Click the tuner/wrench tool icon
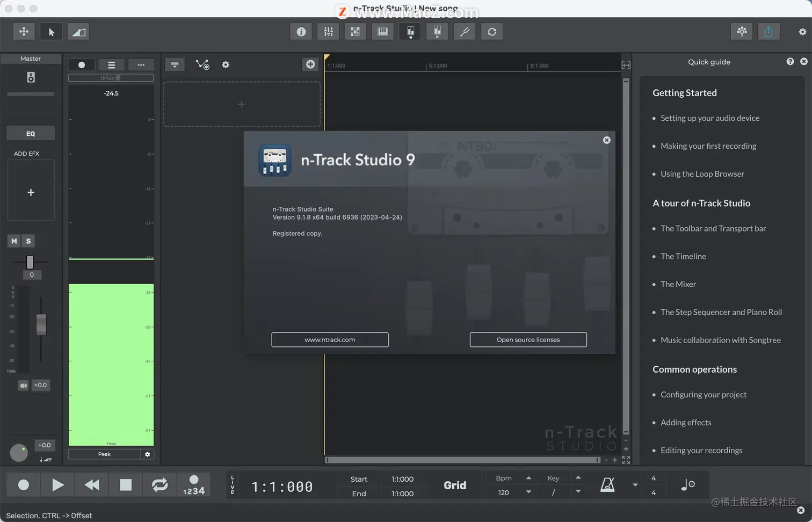This screenshot has width=812, height=522. pos(465,32)
